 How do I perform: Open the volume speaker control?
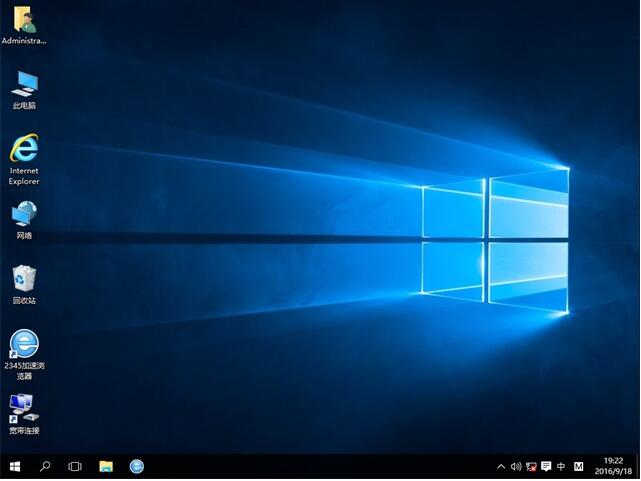[x=516, y=466]
